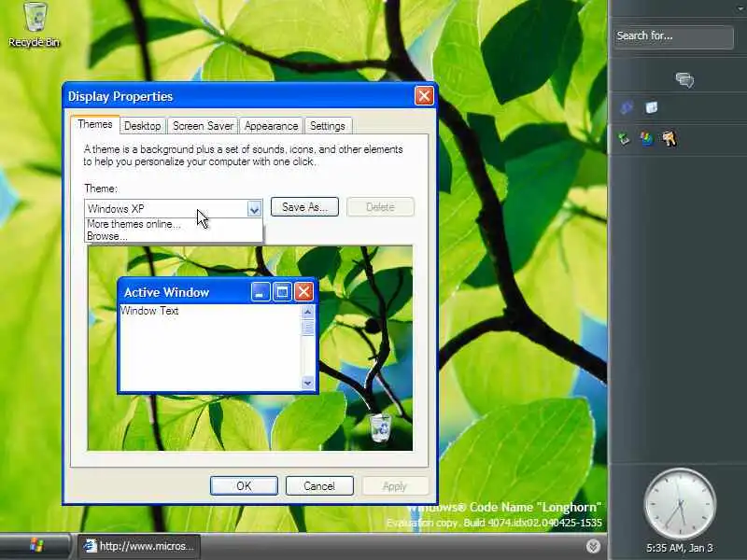Close the Display Properties dialog
747x560 pixels.
click(x=424, y=96)
